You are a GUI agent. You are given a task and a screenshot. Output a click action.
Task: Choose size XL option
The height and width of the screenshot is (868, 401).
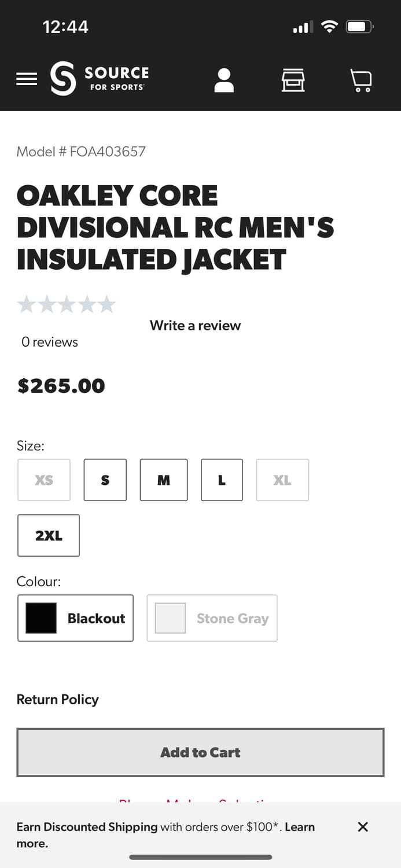[x=282, y=480]
